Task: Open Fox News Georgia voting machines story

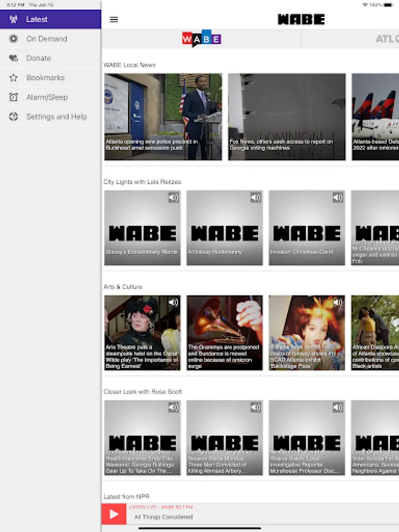Action: tap(287, 116)
